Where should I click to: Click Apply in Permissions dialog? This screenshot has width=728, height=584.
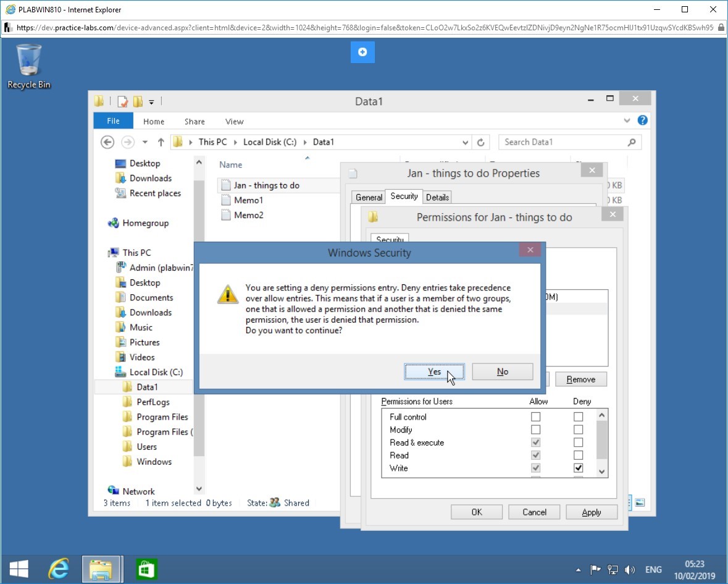(592, 512)
